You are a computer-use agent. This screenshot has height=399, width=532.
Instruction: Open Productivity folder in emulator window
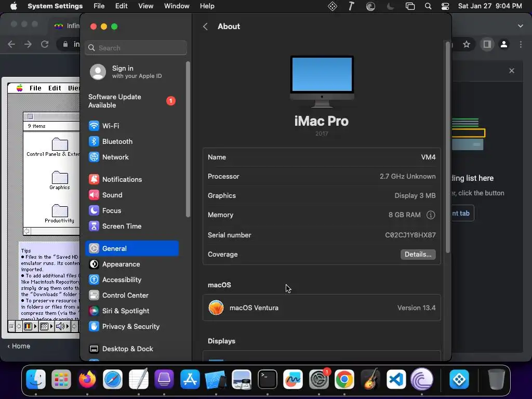coord(59,214)
